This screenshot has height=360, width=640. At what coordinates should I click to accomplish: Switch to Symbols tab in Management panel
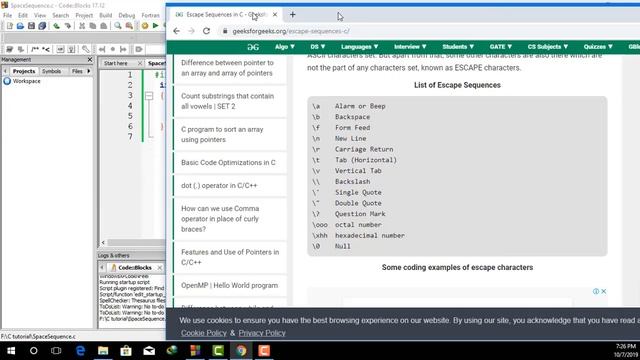click(x=51, y=71)
